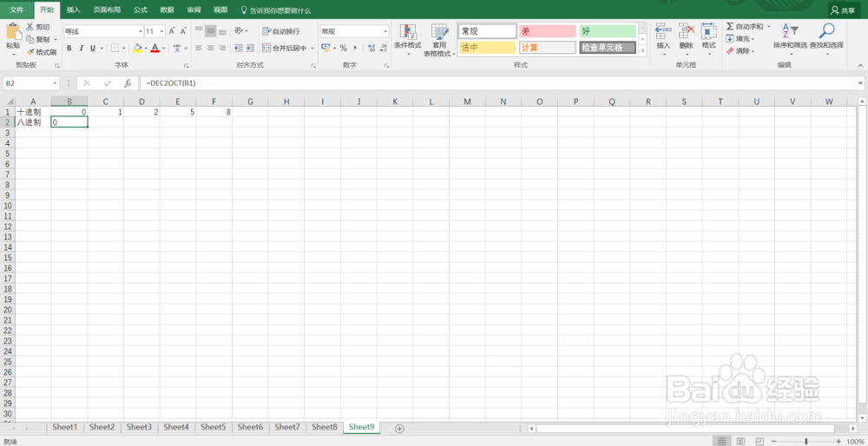Open Sort and Filter (排序和筛选)

(790, 39)
